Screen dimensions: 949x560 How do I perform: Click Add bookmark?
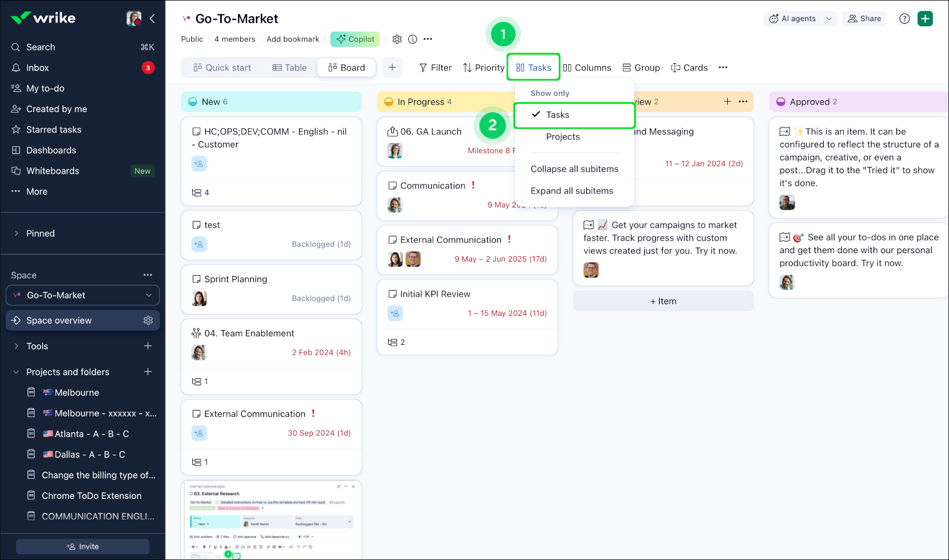(293, 39)
